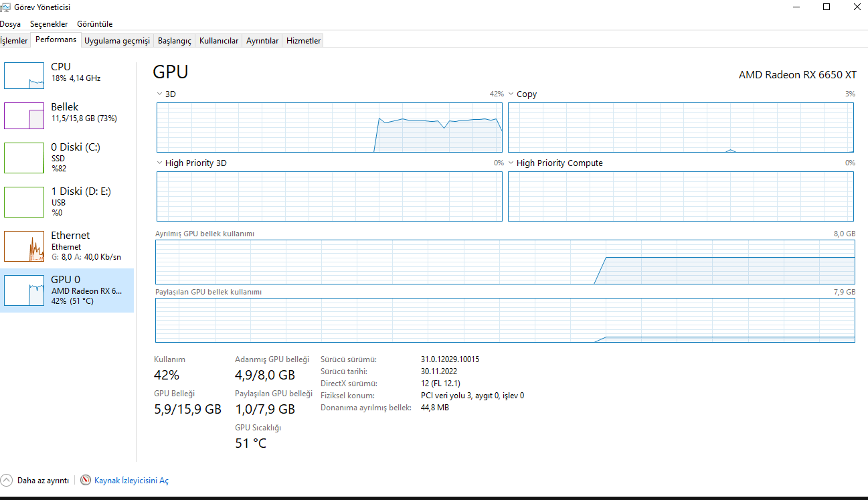Viewport: 868px width, 500px height.
Task: Click the Ayrılmış GPU bellek kullanımı graph
Action: pyautogui.click(x=505, y=262)
